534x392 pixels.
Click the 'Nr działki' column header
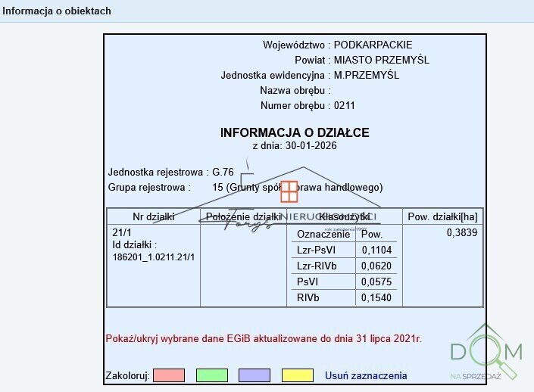click(x=153, y=216)
